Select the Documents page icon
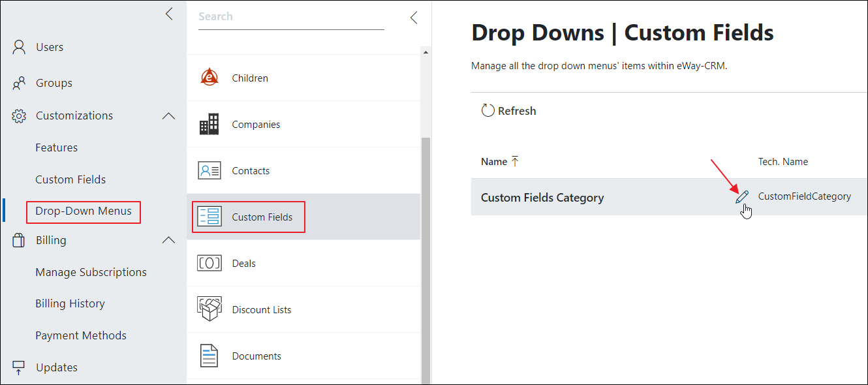This screenshot has height=385, width=868. point(209,356)
